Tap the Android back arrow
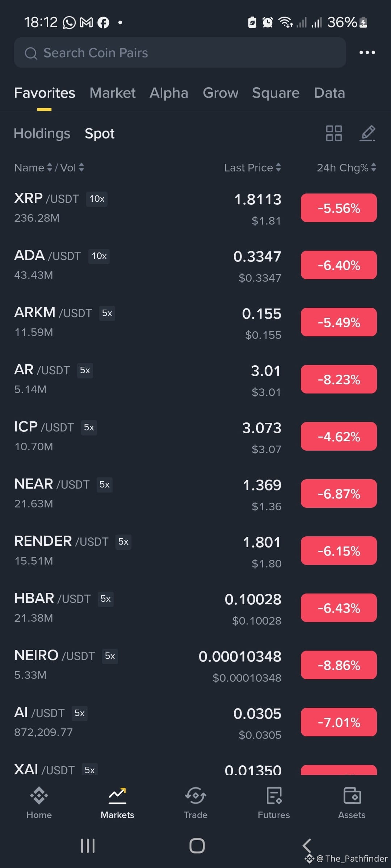 307,846
